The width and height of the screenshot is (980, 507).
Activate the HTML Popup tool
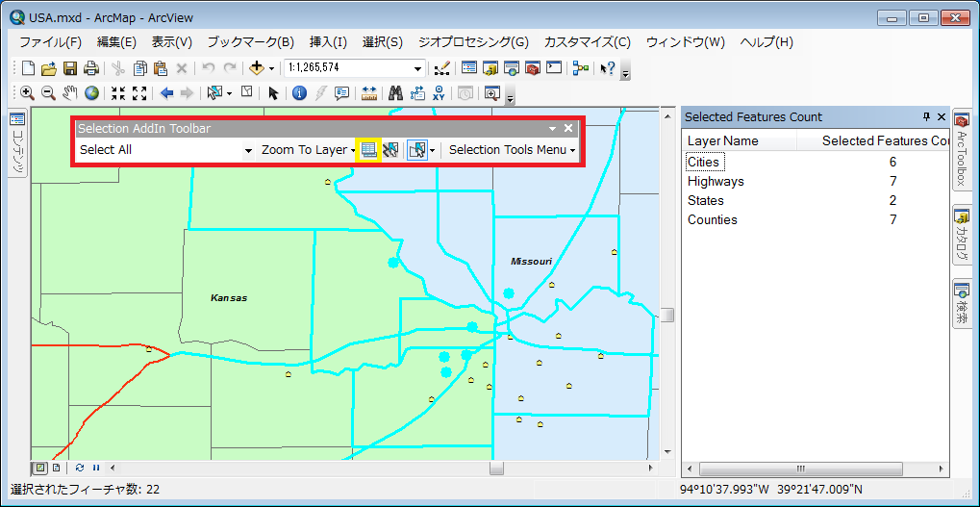(341, 93)
